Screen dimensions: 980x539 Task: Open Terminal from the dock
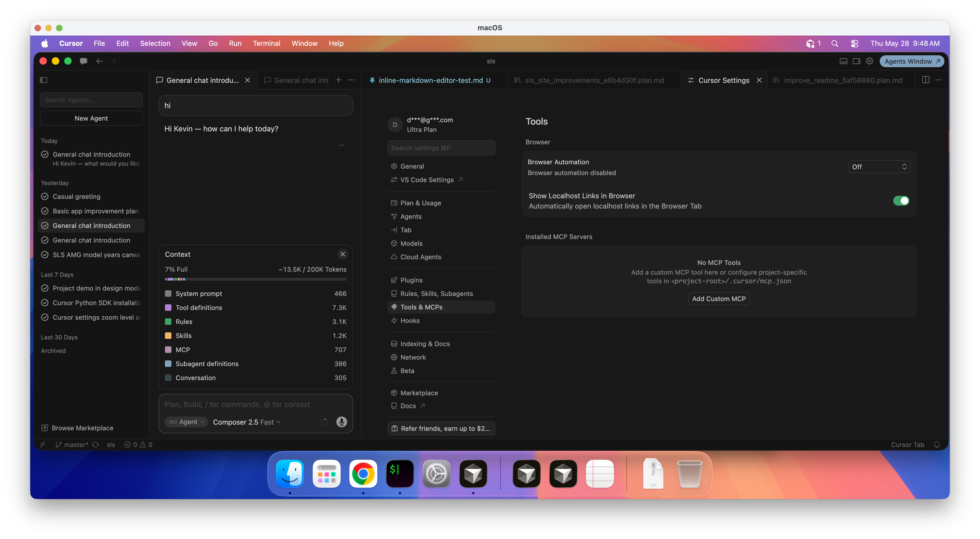click(x=400, y=473)
